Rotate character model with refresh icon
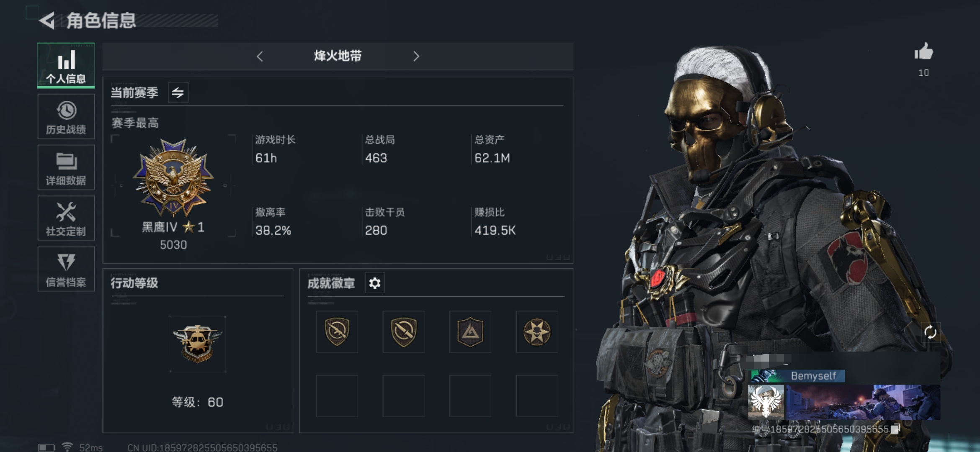This screenshot has width=980, height=452. [x=930, y=332]
